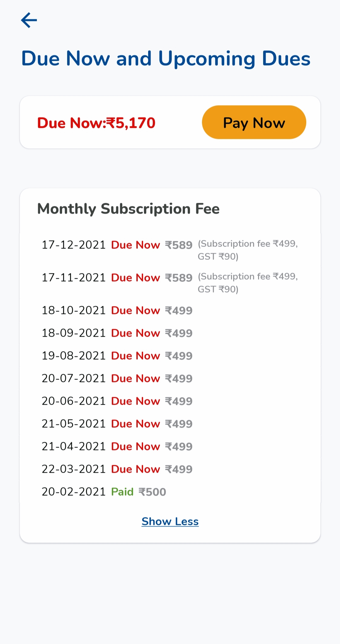340x644 pixels.
Task: Open the 20-07-2021 subscription entry
Action: (117, 379)
